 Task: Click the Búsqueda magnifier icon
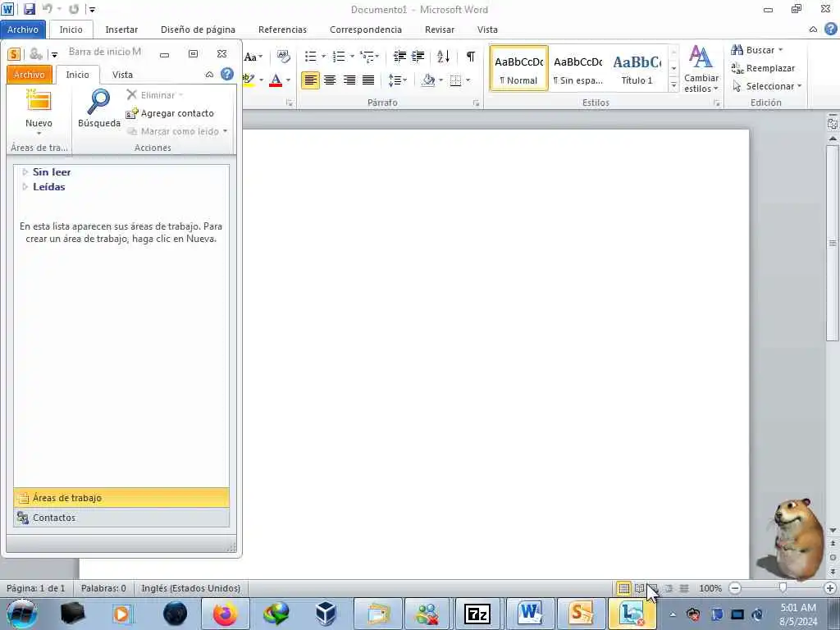[99, 101]
